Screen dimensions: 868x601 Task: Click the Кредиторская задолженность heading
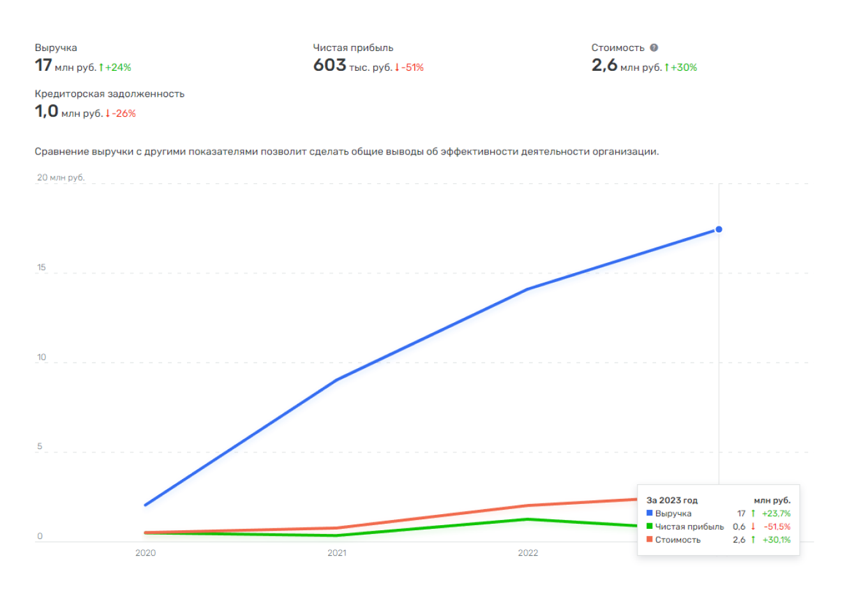[110, 94]
